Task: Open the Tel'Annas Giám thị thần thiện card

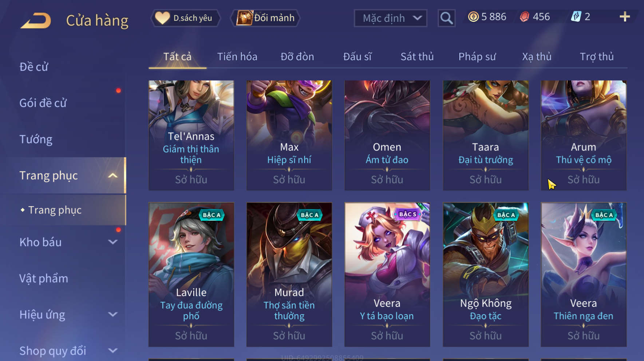Action: click(x=191, y=135)
